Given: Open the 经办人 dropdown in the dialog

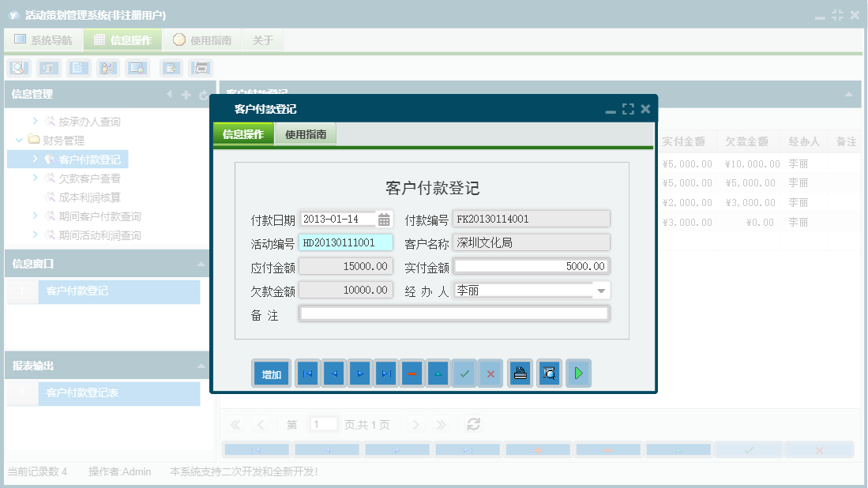Looking at the screenshot, I should [601, 290].
